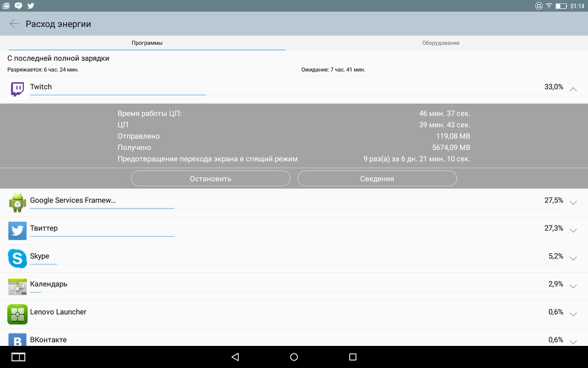
Task: Tap the 33,0% Twitch percentage
Action: pyautogui.click(x=554, y=86)
